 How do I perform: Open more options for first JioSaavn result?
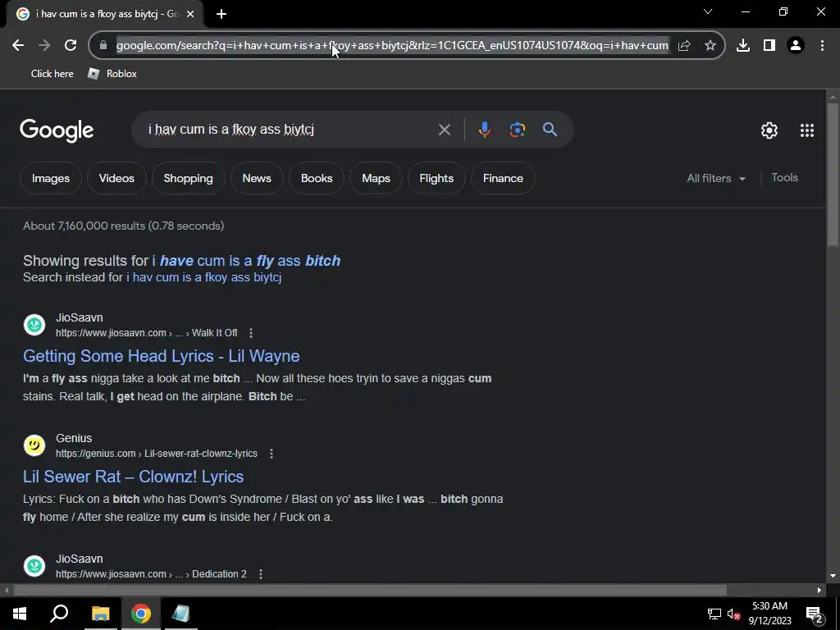click(x=251, y=333)
